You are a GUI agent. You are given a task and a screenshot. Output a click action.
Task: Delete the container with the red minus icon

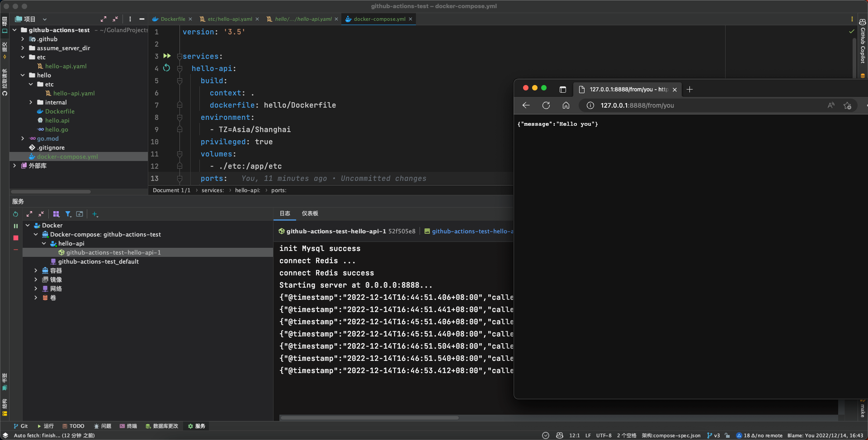coord(16,249)
